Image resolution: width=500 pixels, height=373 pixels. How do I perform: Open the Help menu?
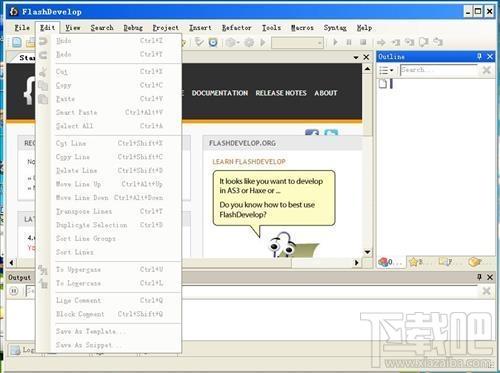tap(364, 28)
